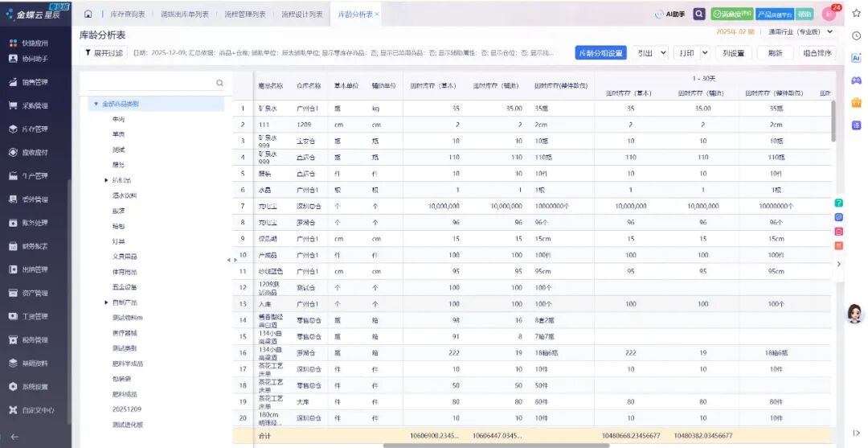868x448 pixels.
Task: Open 采购管理 module in sidebar
Action: (30, 105)
